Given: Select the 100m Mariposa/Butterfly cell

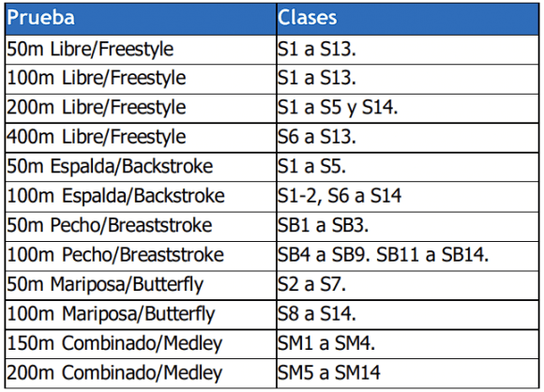Looking at the screenshot, I should (x=141, y=315).
